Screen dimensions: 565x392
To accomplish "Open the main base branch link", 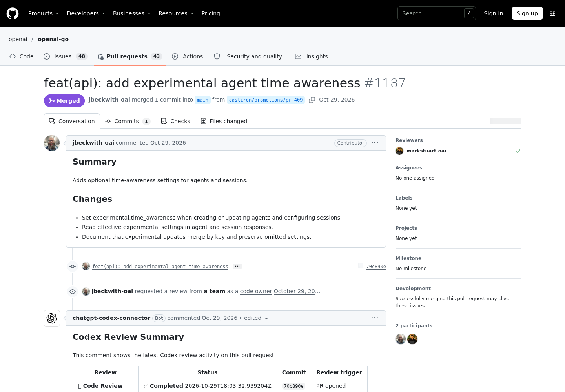I will tap(202, 100).
